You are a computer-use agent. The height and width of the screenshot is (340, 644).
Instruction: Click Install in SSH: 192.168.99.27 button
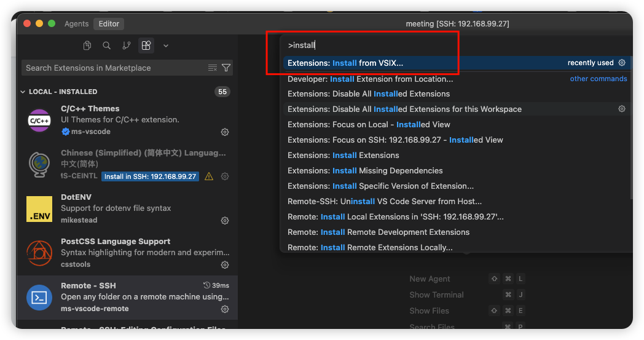pos(150,176)
